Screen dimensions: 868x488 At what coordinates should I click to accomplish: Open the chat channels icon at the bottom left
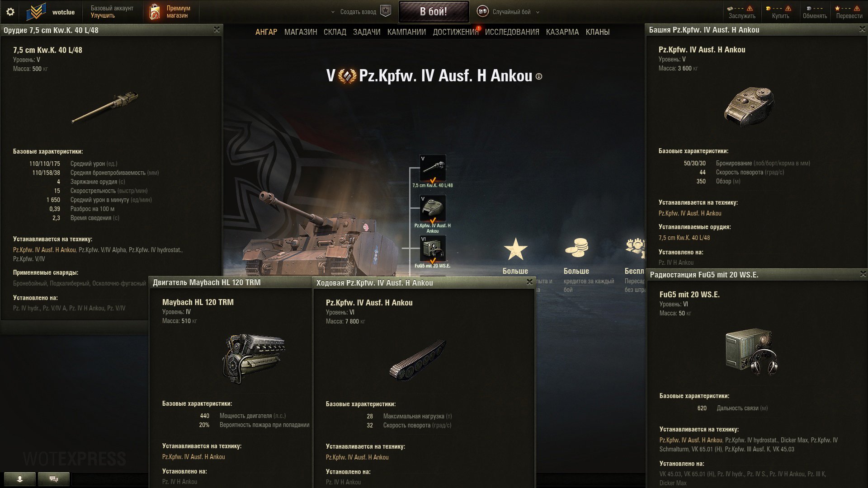[54, 479]
